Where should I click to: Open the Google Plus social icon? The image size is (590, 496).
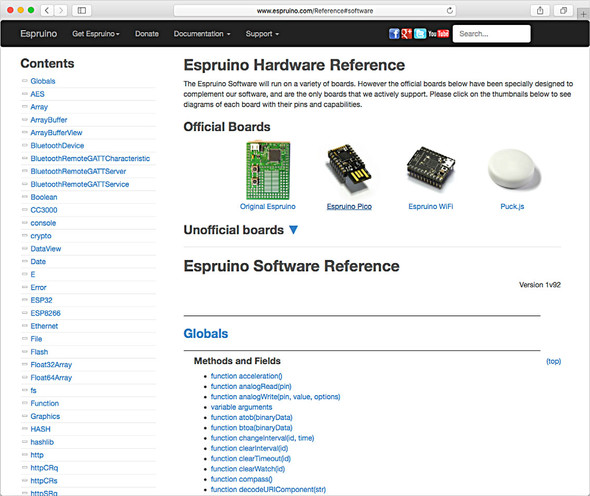[x=406, y=33]
